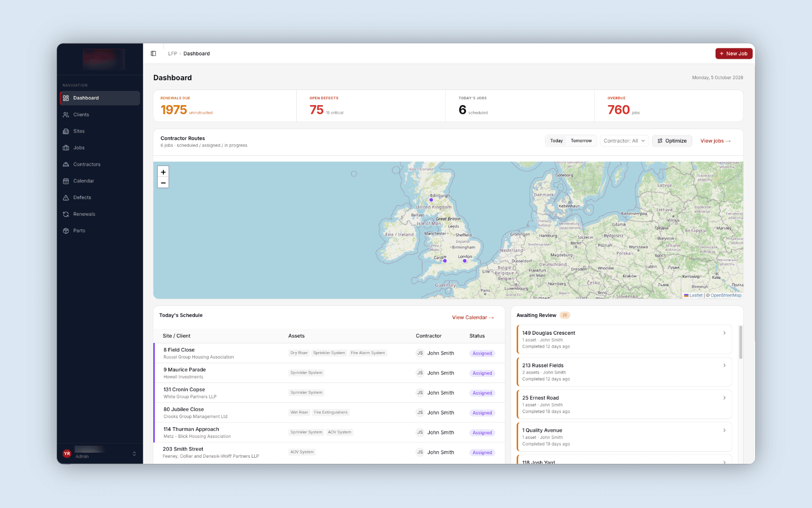
Task: Click the Defects warning triangle icon
Action: (66, 198)
